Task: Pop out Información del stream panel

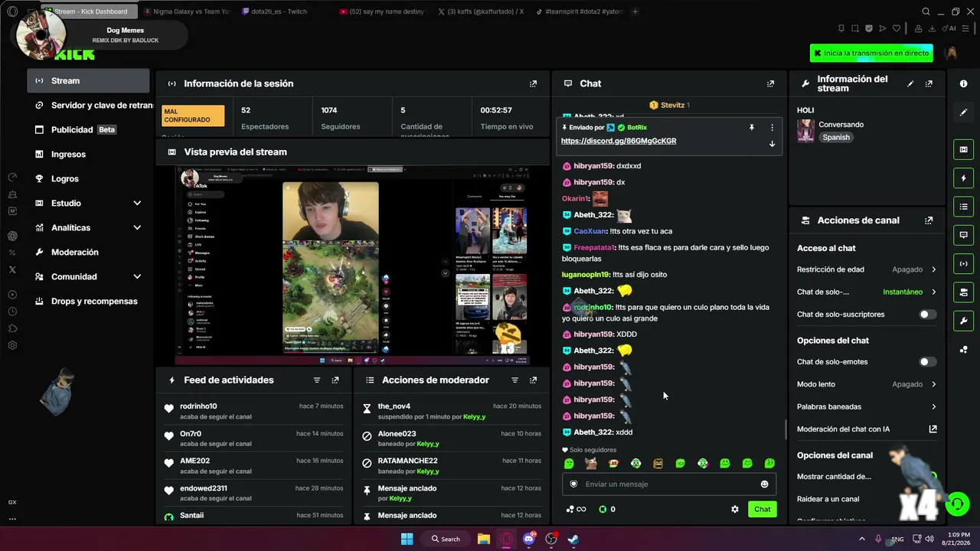Action: click(x=929, y=83)
